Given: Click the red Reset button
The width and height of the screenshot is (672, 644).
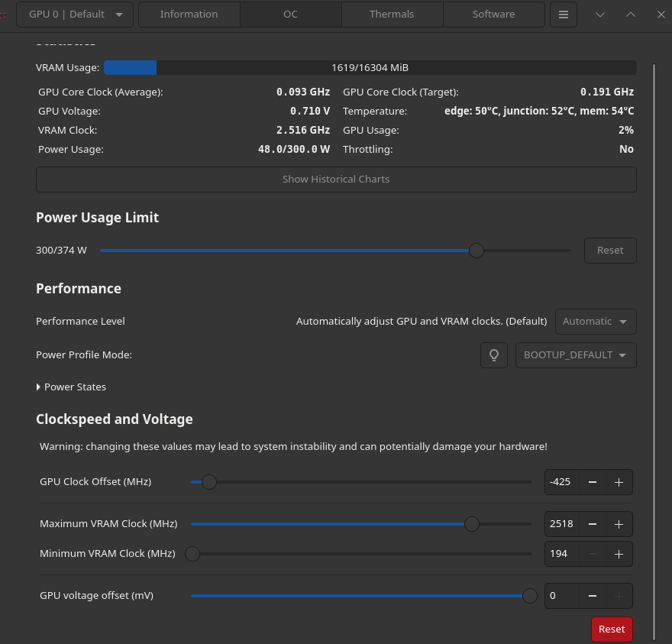Looking at the screenshot, I should pyautogui.click(x=612, y=629).
